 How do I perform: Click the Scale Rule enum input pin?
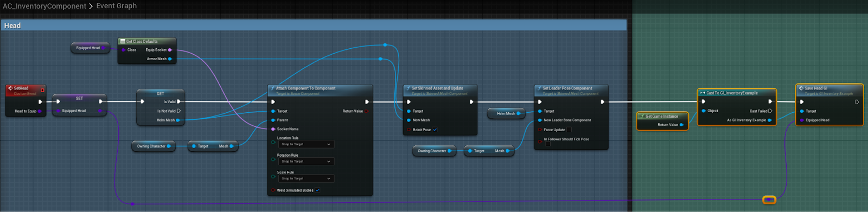click(273, 176)
